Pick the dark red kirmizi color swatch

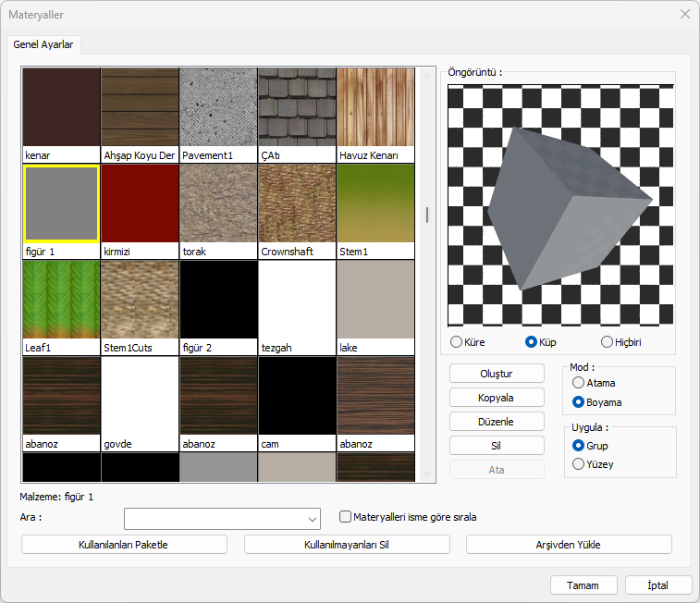[140, 203]
